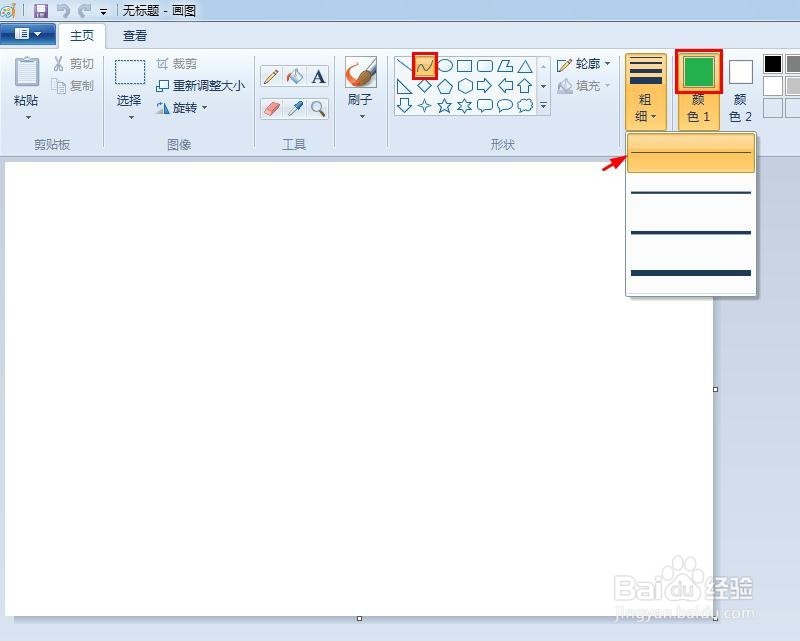Open the 轮廓 outline dropdown
Viewport: 800px width, 641px height.
click(x=584, y=64)
